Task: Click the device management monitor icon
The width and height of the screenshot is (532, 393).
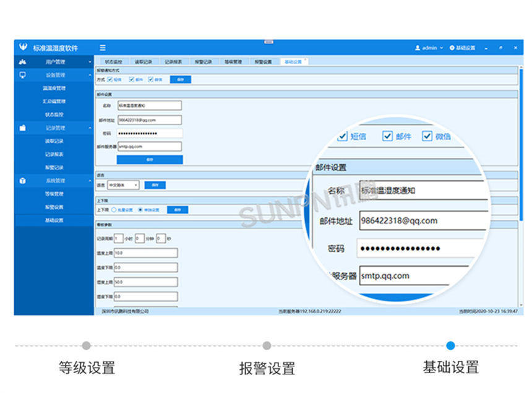Action: point(22,75)
